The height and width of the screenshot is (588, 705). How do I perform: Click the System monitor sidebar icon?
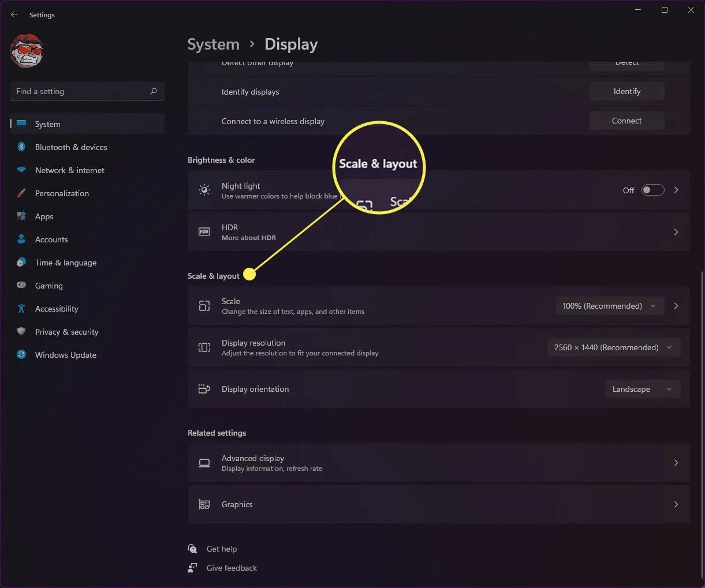pos(21,123)
